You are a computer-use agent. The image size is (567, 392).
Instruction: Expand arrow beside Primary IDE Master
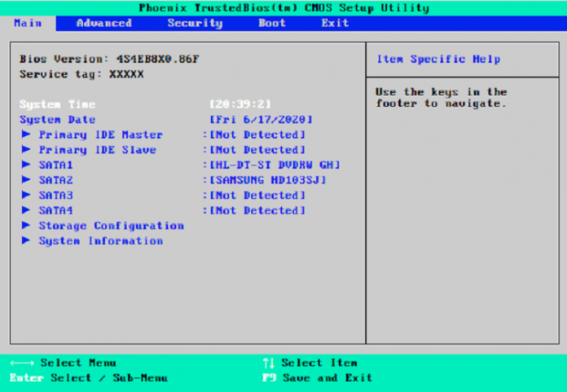point(27,134)
